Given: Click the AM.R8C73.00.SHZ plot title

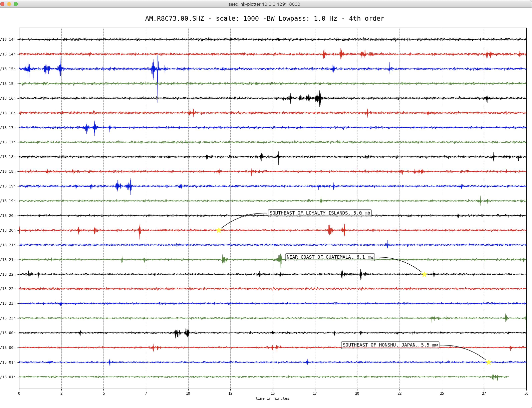Looking at the screenshot, I should click(x=265, y=18).
